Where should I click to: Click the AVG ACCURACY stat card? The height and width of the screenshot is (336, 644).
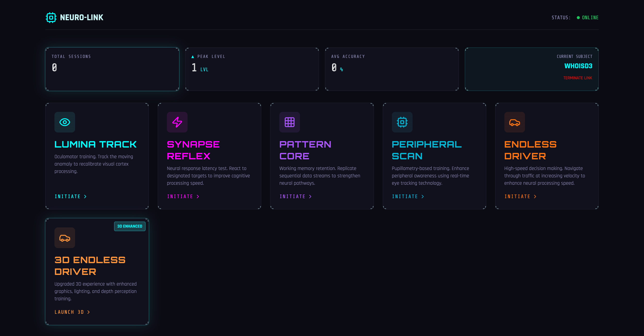pos(392,69)
